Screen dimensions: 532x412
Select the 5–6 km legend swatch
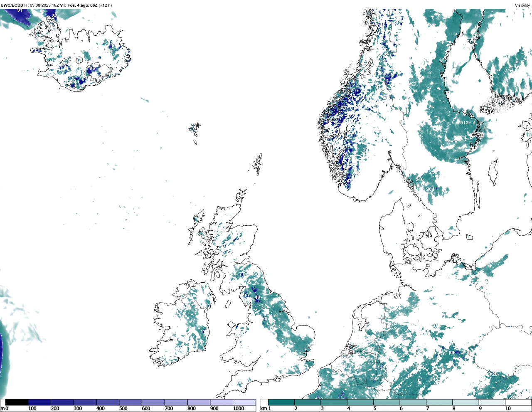pyautogui.click(x=386, y=402)
